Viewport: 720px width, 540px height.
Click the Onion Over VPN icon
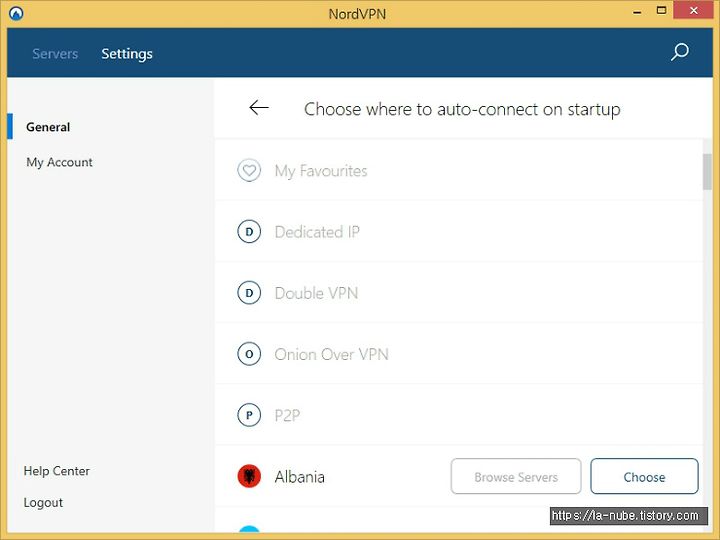249,354
